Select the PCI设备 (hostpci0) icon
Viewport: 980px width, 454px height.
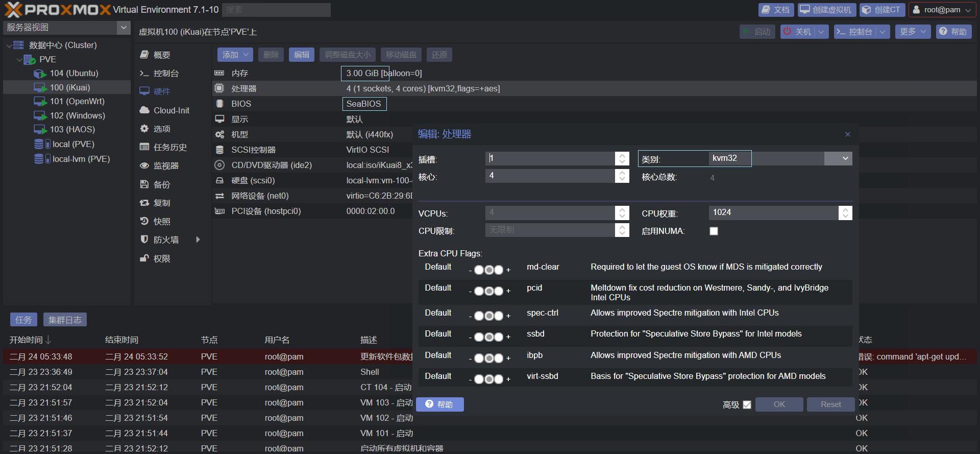click(x=219, y=211)
